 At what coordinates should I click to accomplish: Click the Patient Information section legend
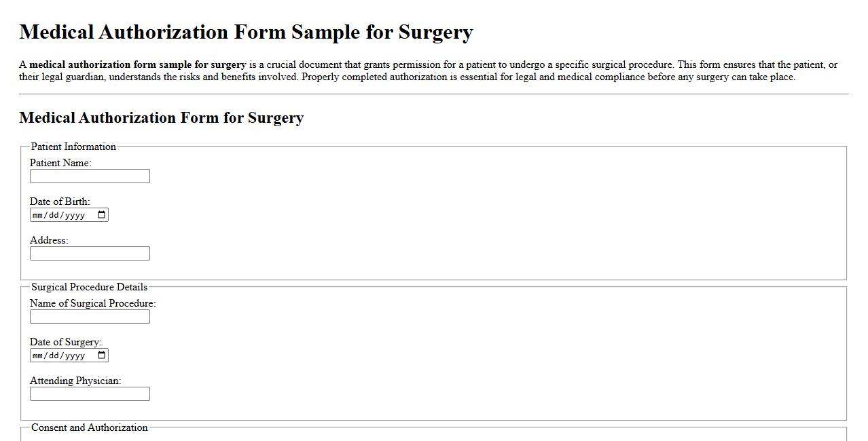72,147
